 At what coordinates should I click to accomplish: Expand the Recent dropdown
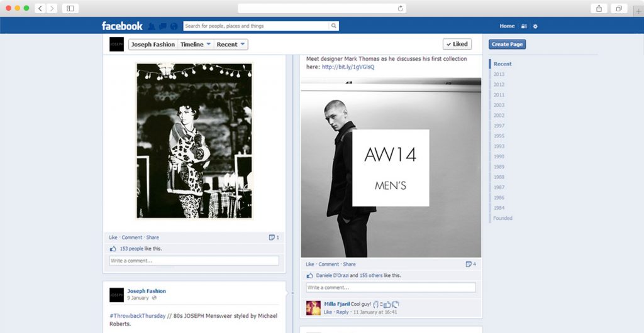[231, 44]
